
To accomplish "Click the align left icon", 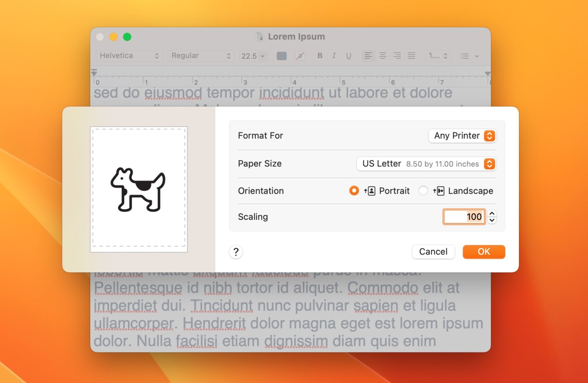I will tap(368, 56).
